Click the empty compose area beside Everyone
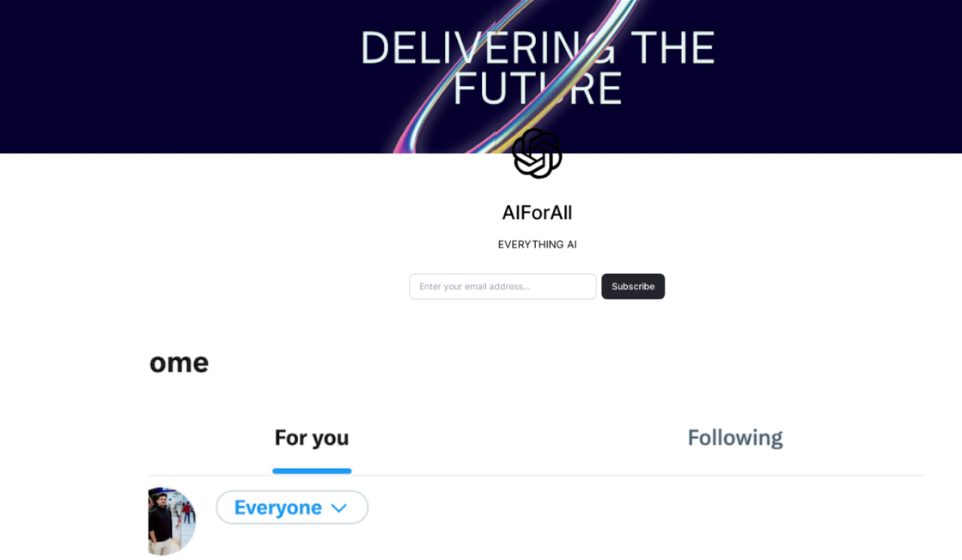Image resolution: width=962 pixels, height=560 pixels. coord(644,515)
